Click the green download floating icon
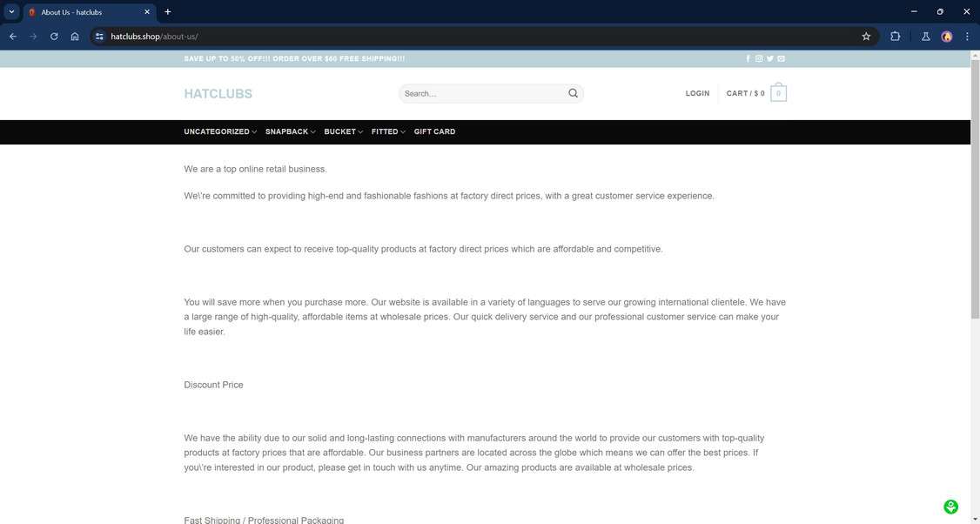The height and width of the screenshot is (524, 980). 950,507
